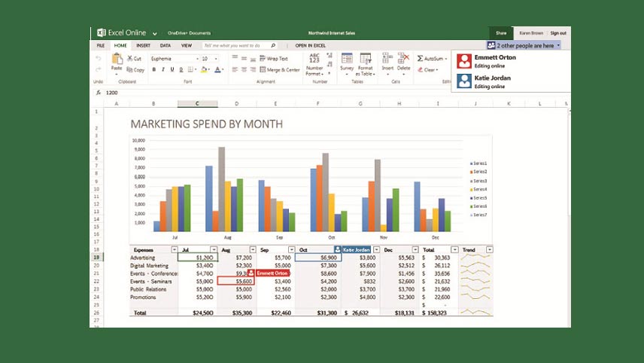
Task: Click the Insert cells icon
Action: click(x=387, y=59)
